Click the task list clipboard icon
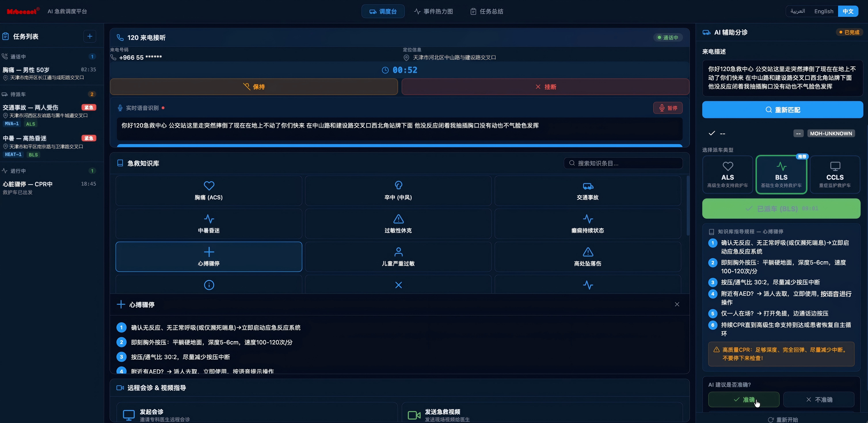Screen dimensions: 868x423 click(x=5, y=36)
